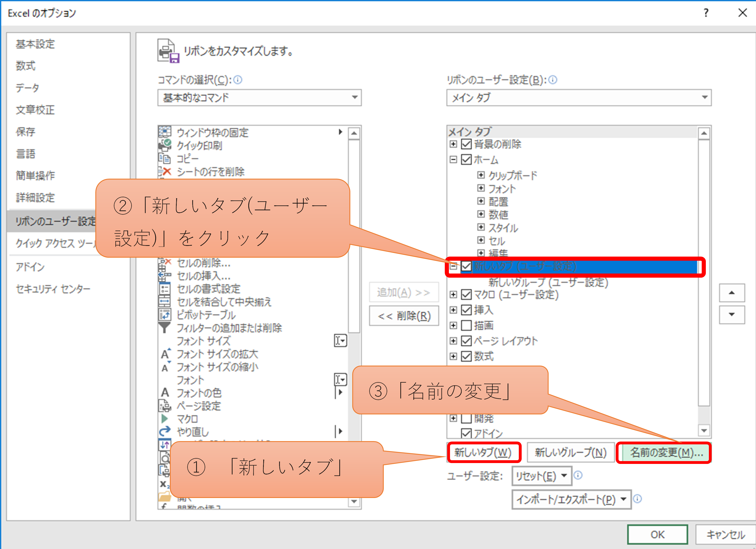Open the 詳細設定 options category
Image resolution: width=756 pixels, height=549 pixels.
click(35, 198)
